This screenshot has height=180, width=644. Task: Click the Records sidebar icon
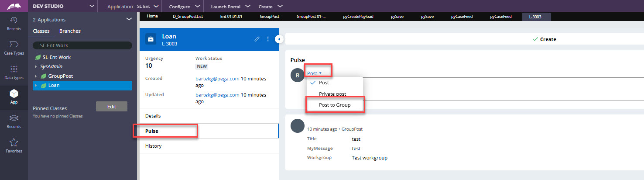click(14, 121)
